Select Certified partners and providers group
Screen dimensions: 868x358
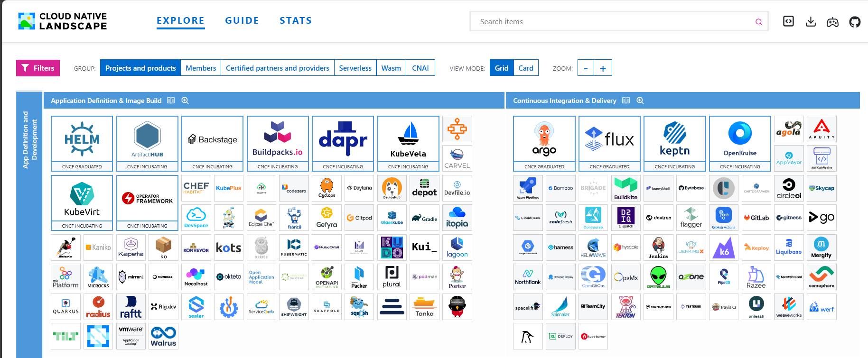pos(278,68)
